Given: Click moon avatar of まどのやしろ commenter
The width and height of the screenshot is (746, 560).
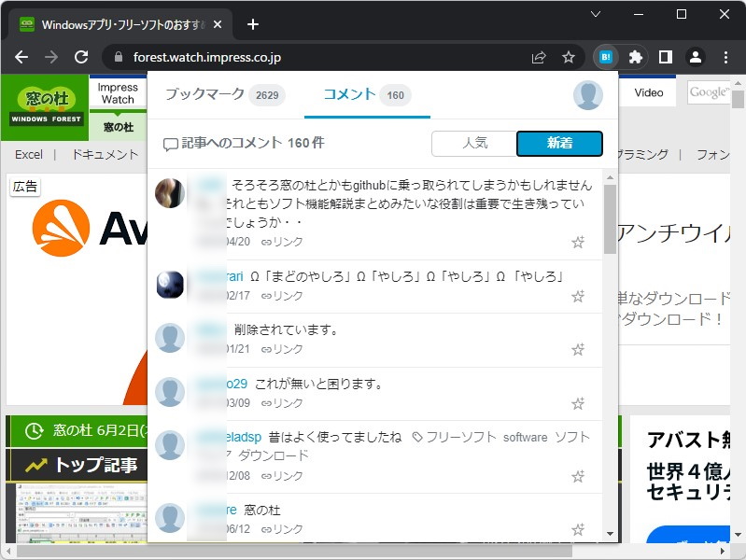Looking at the screenshot, I should [x=170, y=285].
